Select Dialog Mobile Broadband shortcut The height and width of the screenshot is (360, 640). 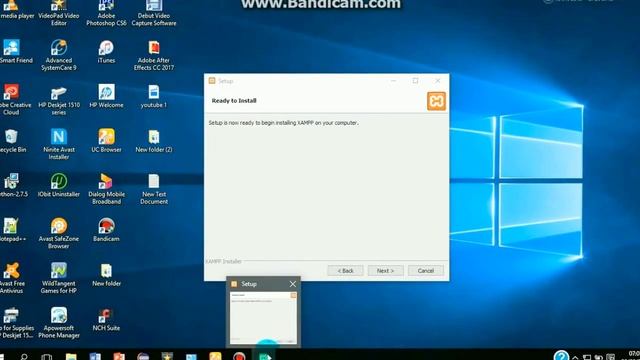click(106, 189)
